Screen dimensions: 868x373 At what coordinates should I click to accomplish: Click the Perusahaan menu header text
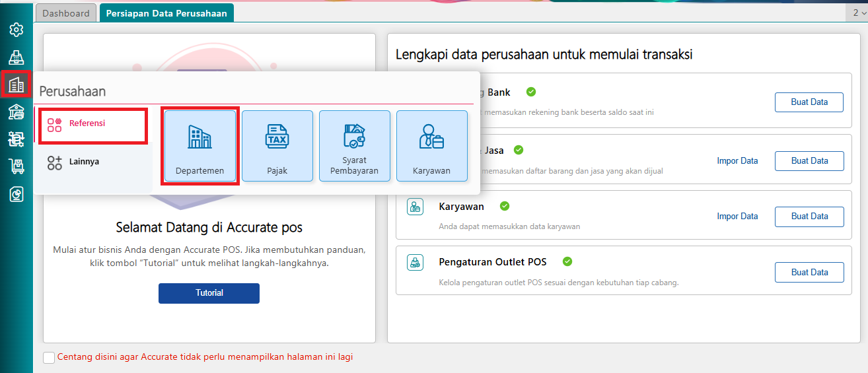click(x=73, y=91)
